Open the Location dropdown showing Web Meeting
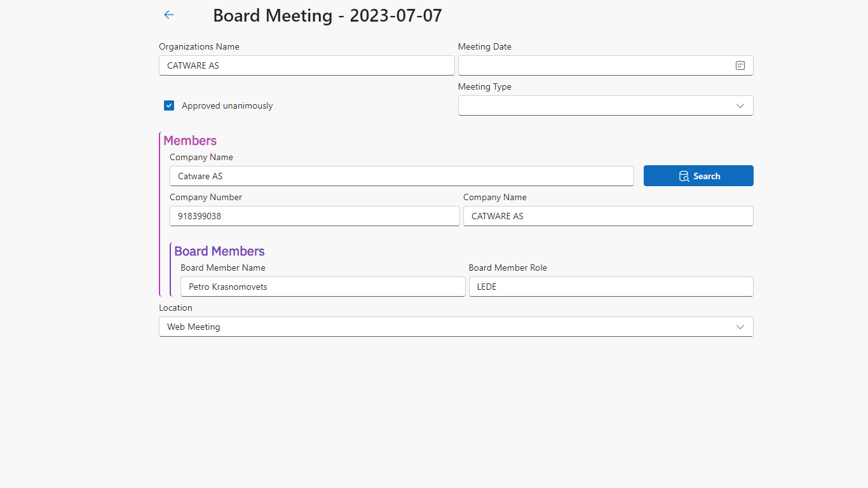The height and width of the screenshot is (488, 868). (445, 327)
